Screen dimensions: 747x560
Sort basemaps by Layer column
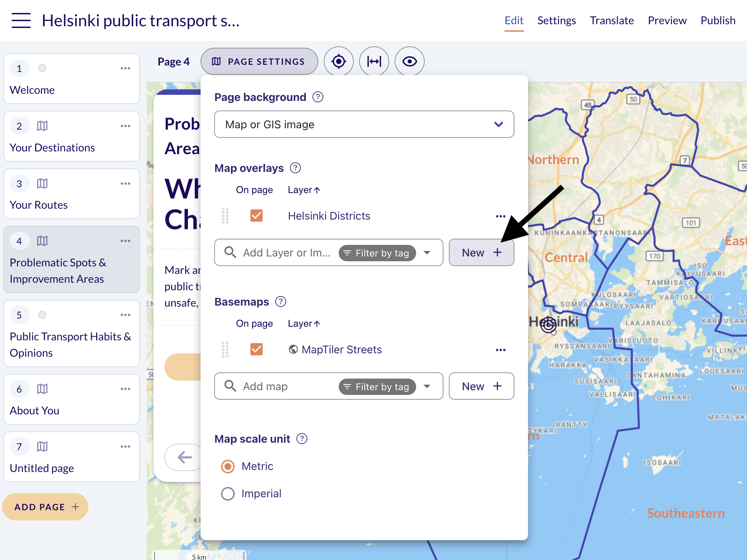click(304, 324)
